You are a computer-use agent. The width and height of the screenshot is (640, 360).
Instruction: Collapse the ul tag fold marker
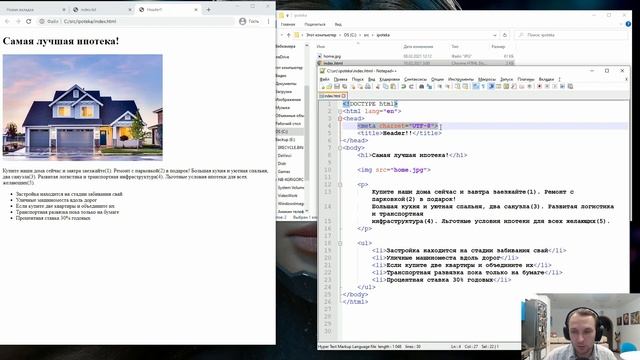[x=340, y=243]
